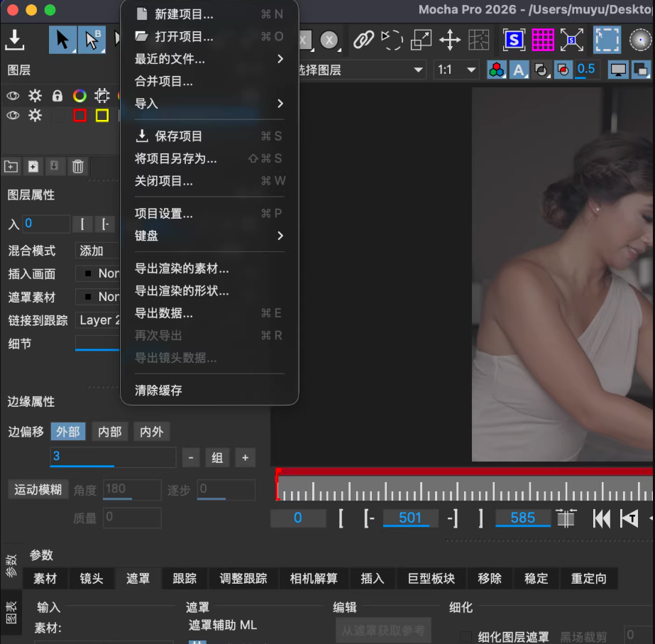The image size is (655, 644).
Task: Switch to the 跟踪 parameters tab
Action: click(185, 579)
